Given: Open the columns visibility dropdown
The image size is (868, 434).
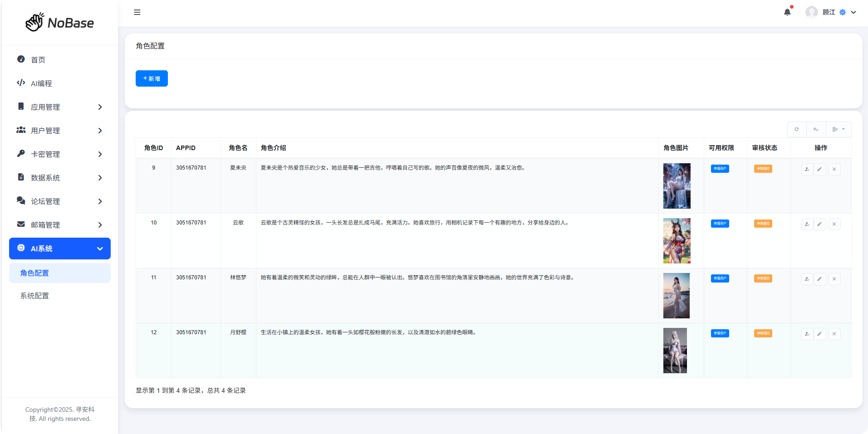Looking at the screenshot, I should 838,129.
